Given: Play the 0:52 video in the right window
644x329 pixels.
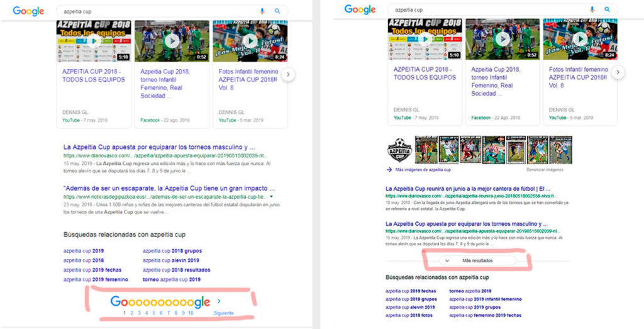Looking at the screenshot, I should (502, 38).
